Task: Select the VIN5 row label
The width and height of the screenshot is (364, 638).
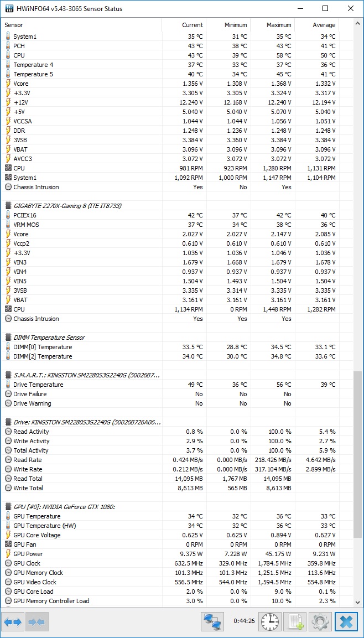Action: coord(20,281)
